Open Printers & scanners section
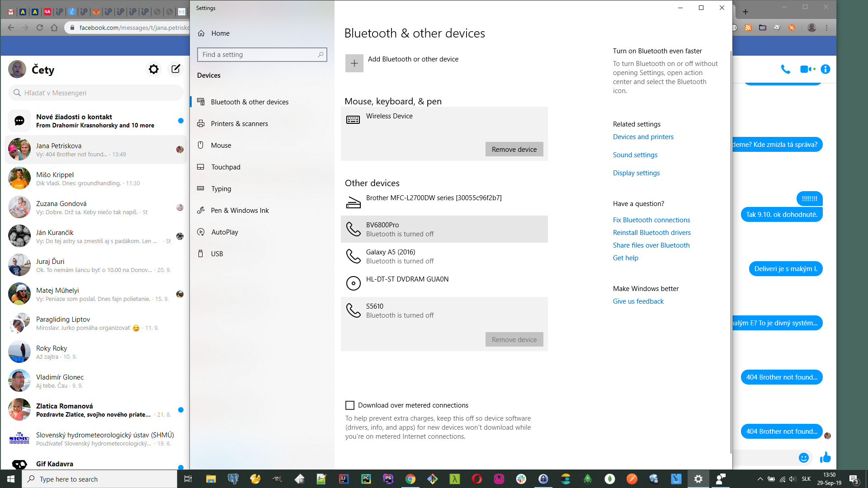 (262, 124)
